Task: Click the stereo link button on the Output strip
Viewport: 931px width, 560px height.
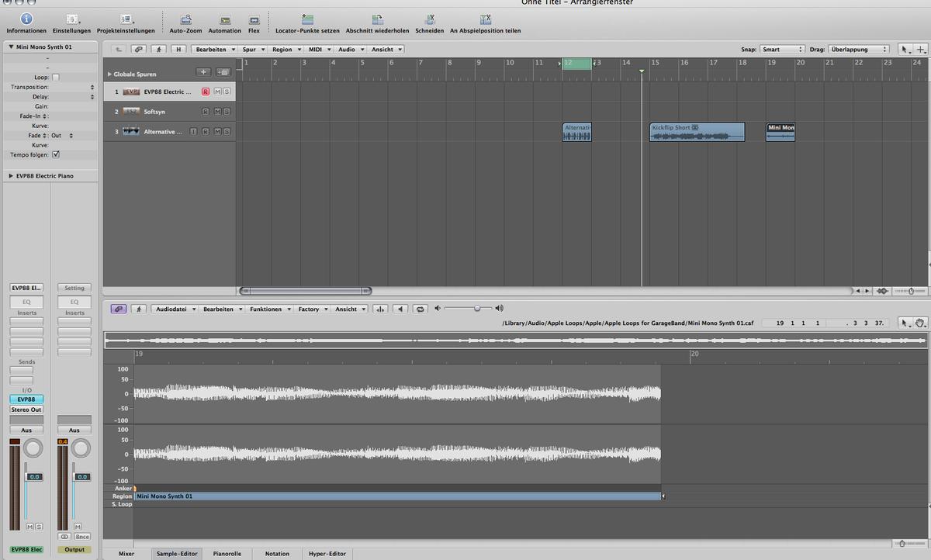Action: click(x=64, y=536)
